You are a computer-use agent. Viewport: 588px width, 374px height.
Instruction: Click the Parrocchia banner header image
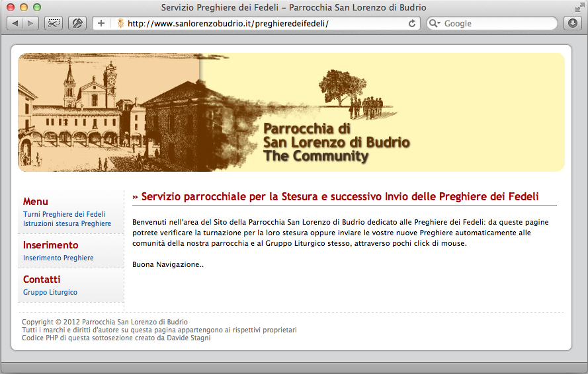pyautogui.click(x=292, y=112)
